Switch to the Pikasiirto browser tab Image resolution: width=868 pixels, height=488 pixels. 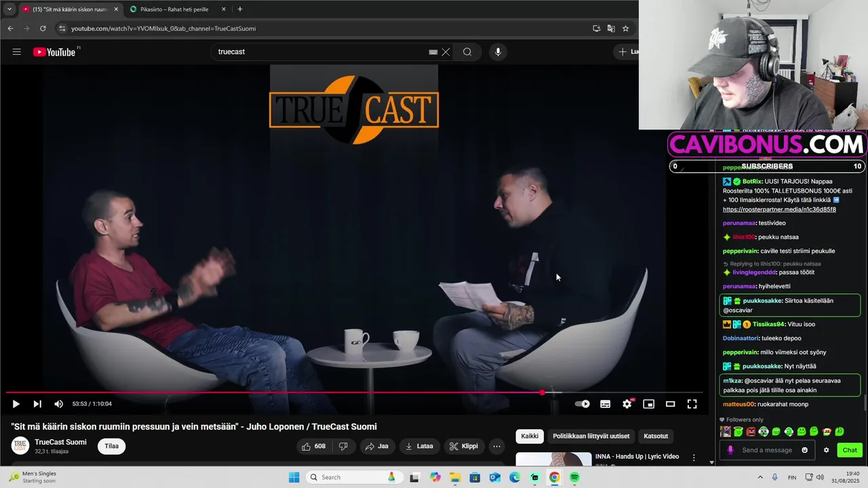point(175,9)
